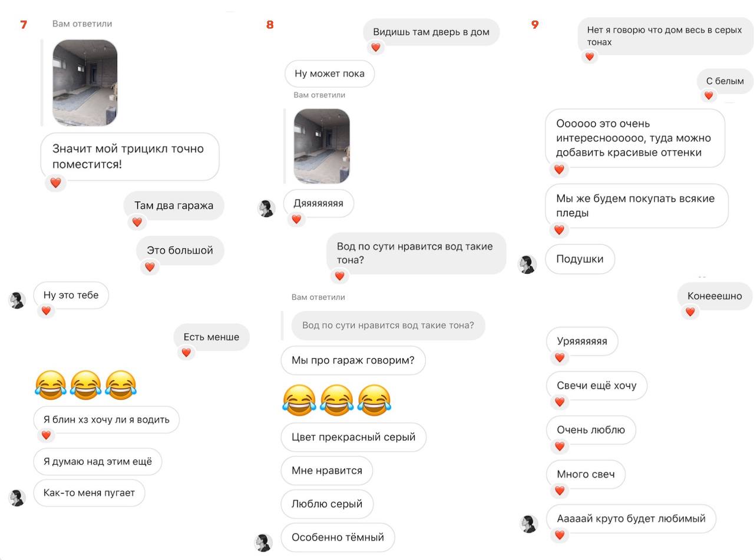Click heart reaction under 'Это большой'
The width and height of the screenshot is (754, 560).
pos(150,267)
